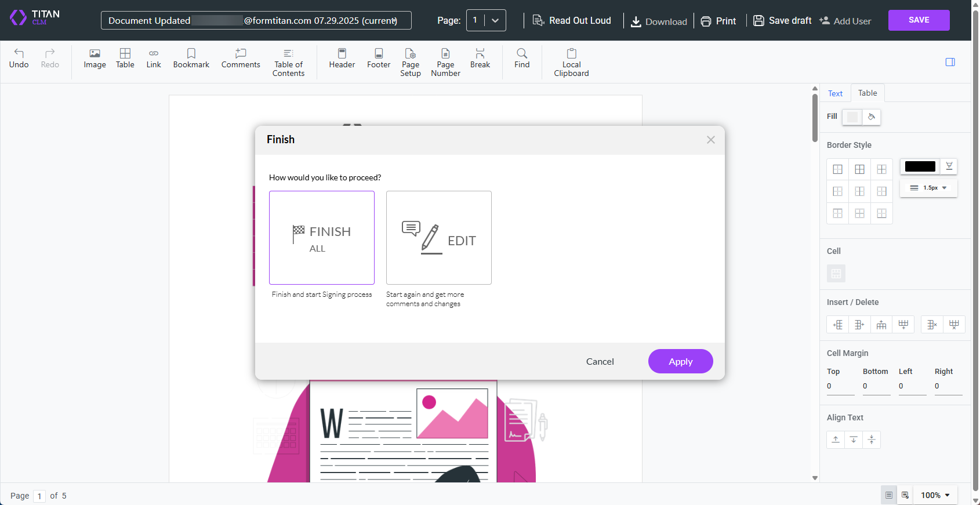Open the 100% zoom dropdown
Image resolution: width=980 pixels, height=505 pixels.
[x=935, y=495]
